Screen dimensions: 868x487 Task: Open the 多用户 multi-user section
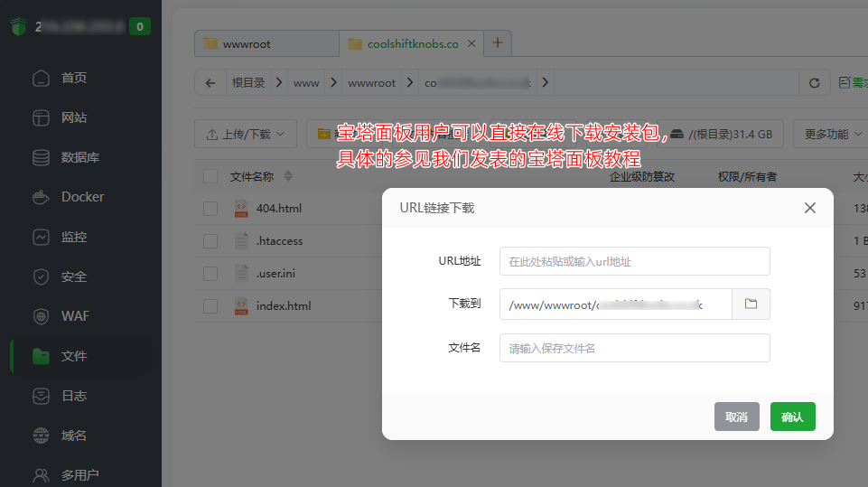pos(82,475)
